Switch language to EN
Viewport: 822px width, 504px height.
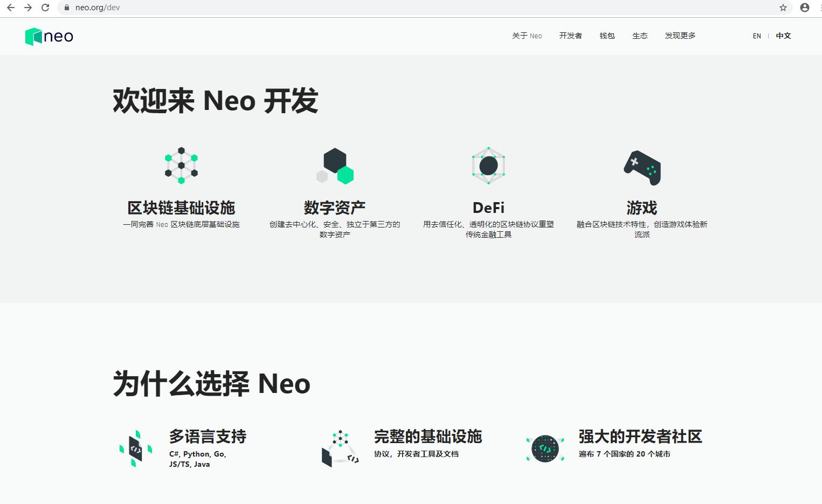click(x=757, y=36)
